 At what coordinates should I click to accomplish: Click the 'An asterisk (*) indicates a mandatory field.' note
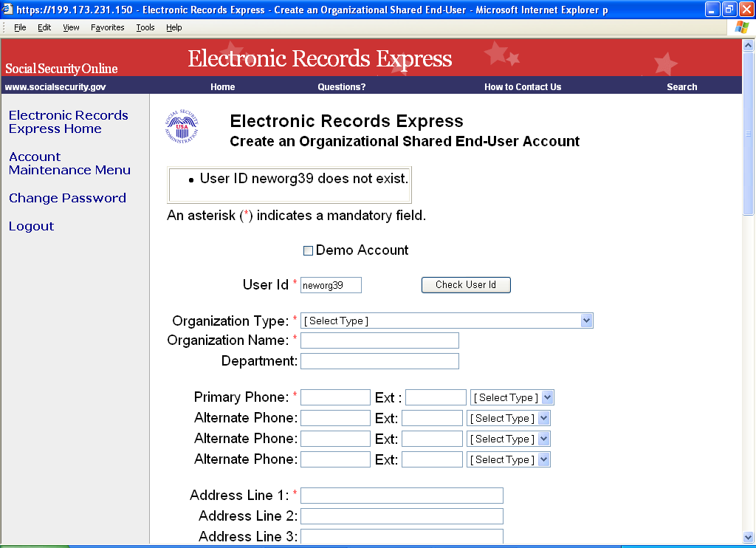297,216
